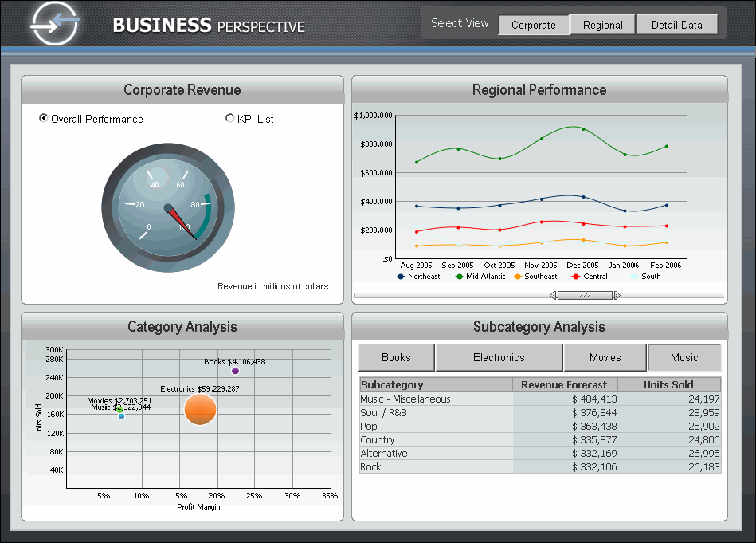756x543 pixels.
Task: Select the KPI List radio button
Action: click(229, 118)
